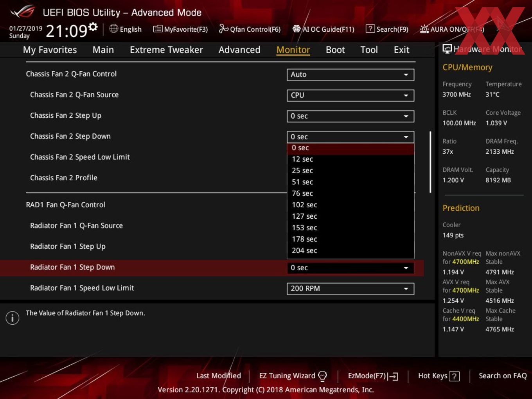
Task: Open Search on FAQ link
Action: (x=503, y=376)
